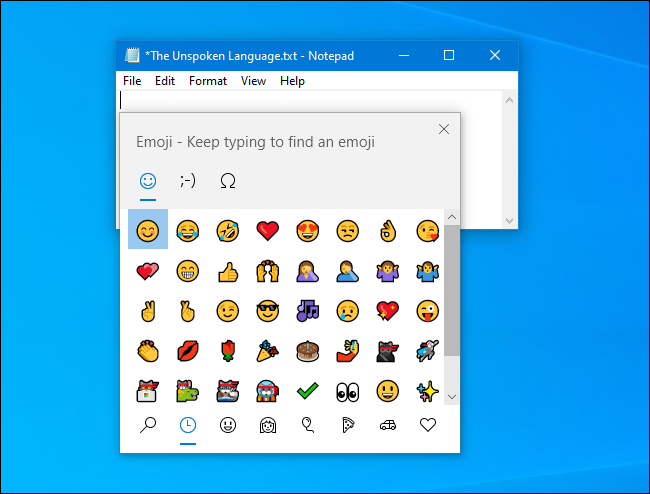Select the Emoji smiley tab at top
Viewport: 650px width, 494px height.
(148, 181)
